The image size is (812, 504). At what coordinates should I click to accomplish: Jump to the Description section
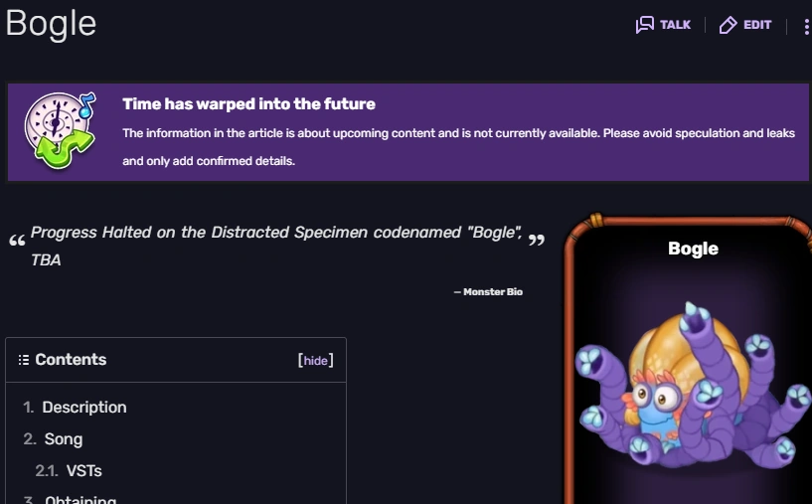[x=84, y=408]
